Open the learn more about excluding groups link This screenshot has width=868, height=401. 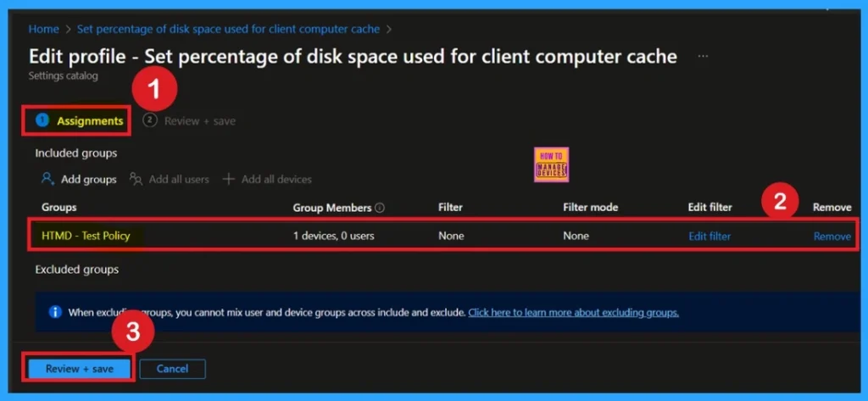click(x=573, y=312)
